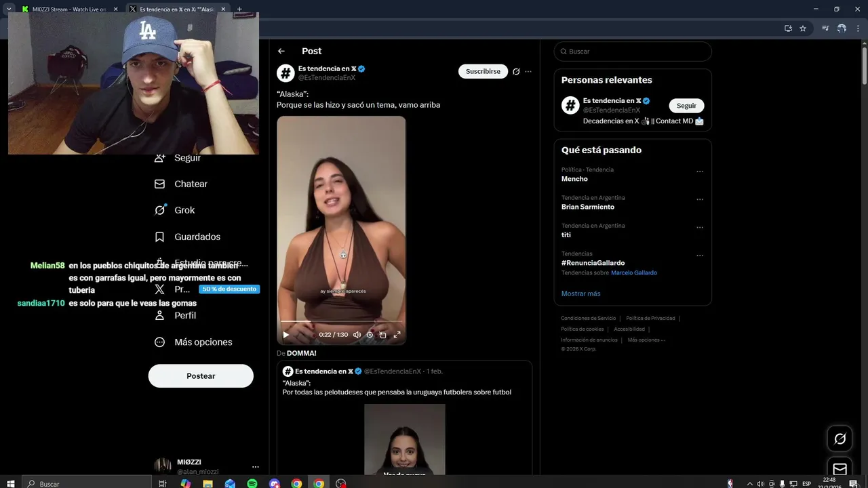The width and height of the screenshot is (868, 488).
Task: Open Guardados bookmarks in sidebar
Action: point(187,237)
